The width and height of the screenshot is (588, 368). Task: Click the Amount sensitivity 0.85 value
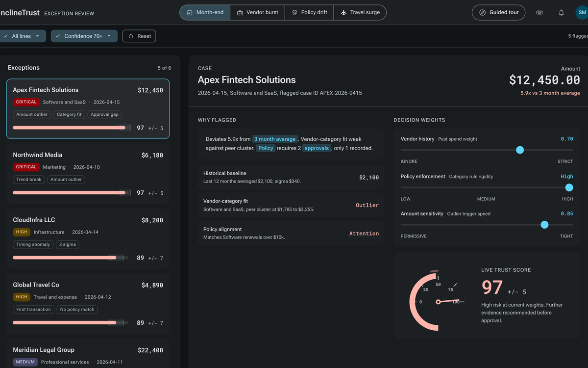pos(567,214)
